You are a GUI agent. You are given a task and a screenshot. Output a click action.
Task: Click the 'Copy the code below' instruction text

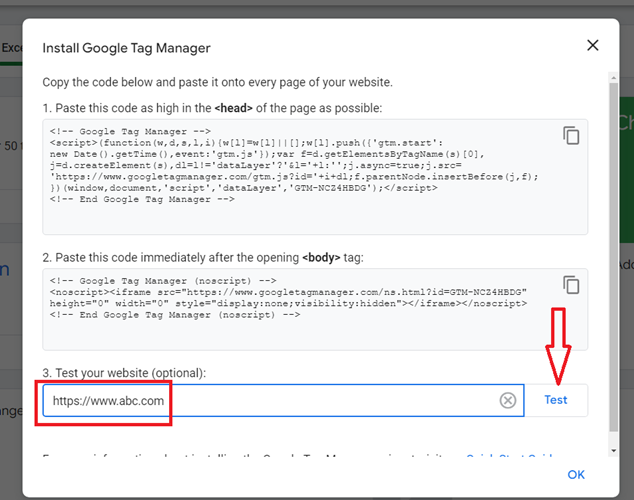(218, 82)
